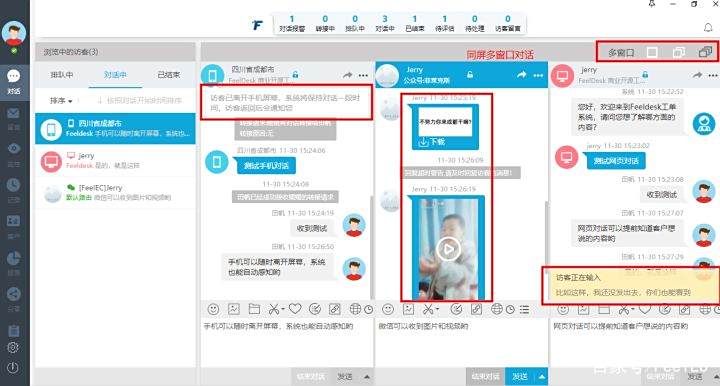Toggle the lock on the rightmost Jerry web chat header
The width and height of the screenshot is (720, 386).
click(645, 74)
